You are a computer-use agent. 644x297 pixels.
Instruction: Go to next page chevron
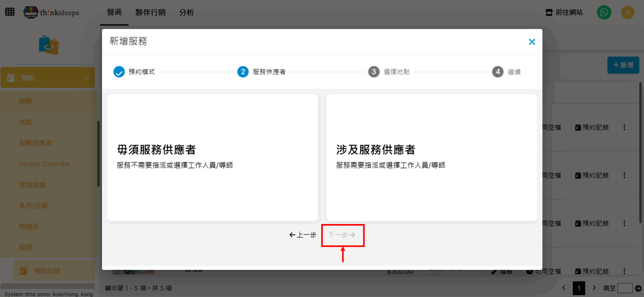[x=594, y=288]
